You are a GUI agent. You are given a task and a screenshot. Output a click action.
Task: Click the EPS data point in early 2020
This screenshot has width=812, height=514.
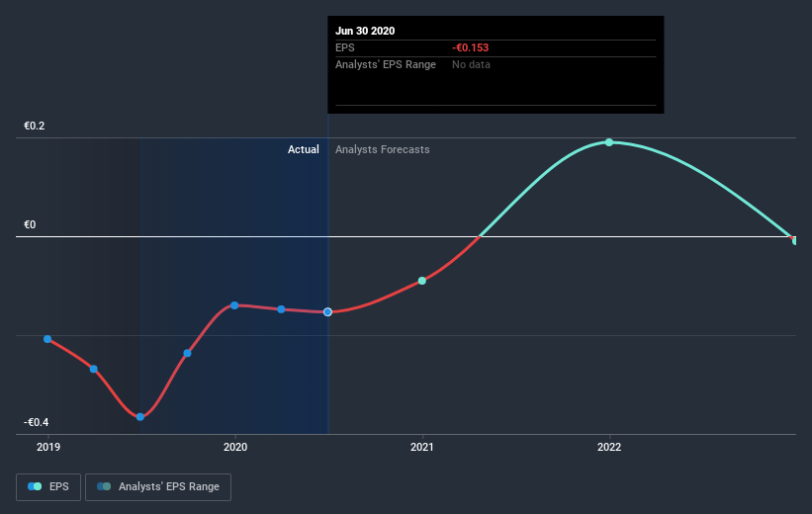281,309
